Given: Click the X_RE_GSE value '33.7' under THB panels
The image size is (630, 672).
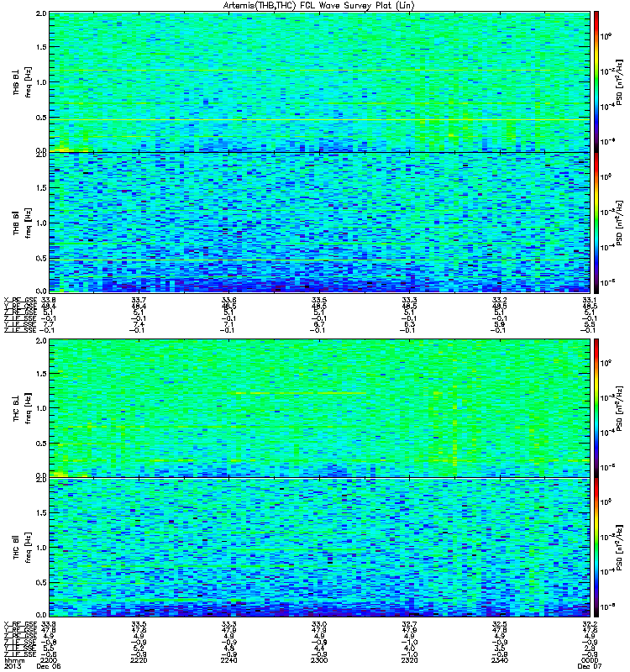Looking at the screenshot, I should 139,300.
